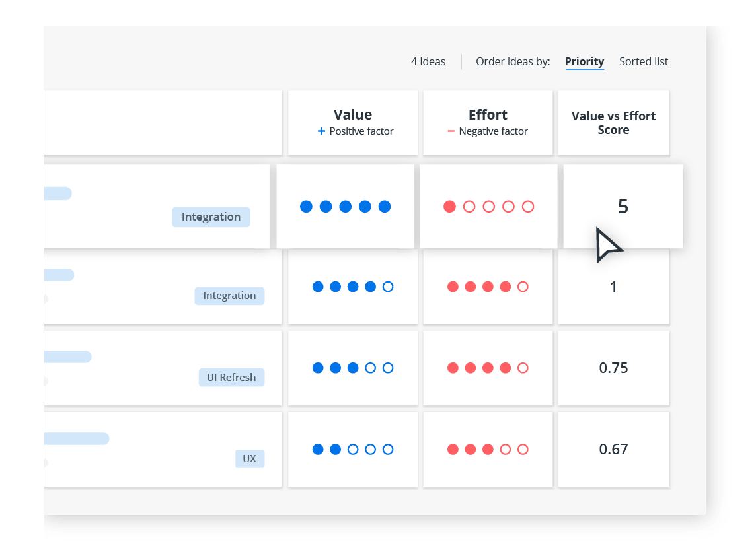Set UI Refresh row value to four dots

coord(370,368)
